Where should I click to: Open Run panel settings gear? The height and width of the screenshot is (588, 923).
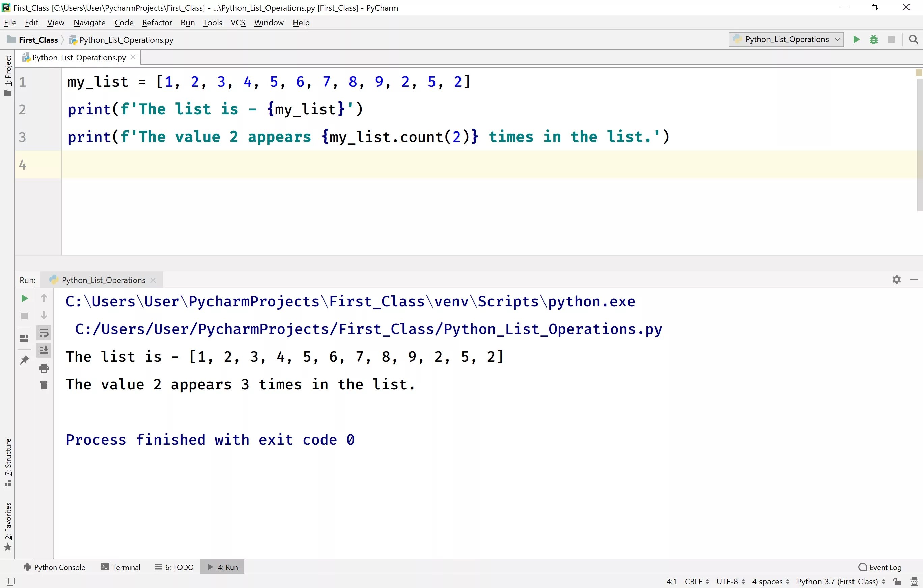click(x=896, y=280)
